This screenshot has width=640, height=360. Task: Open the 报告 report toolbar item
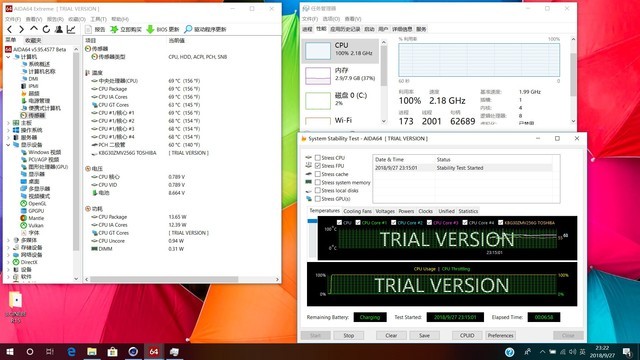95,29
